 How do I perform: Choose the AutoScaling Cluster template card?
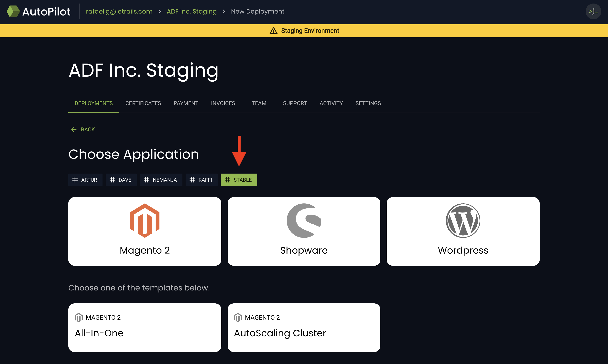click(x=304, y=328)
